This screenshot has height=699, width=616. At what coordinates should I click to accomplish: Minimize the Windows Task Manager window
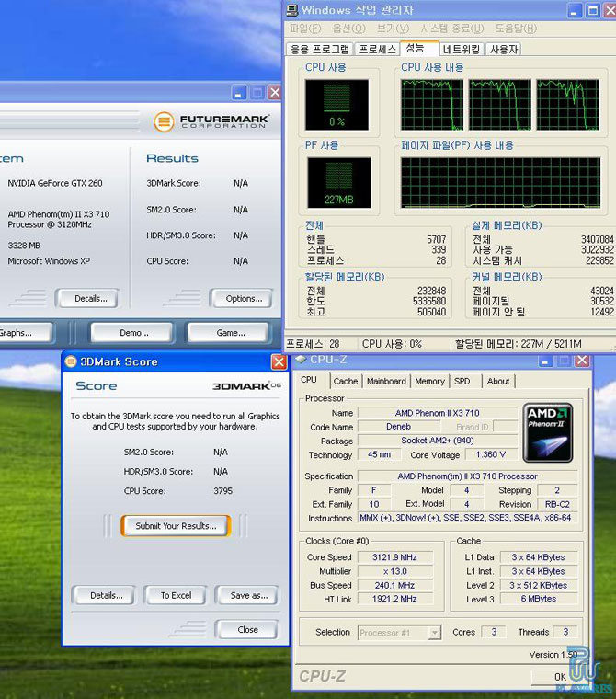coord(573,10)
